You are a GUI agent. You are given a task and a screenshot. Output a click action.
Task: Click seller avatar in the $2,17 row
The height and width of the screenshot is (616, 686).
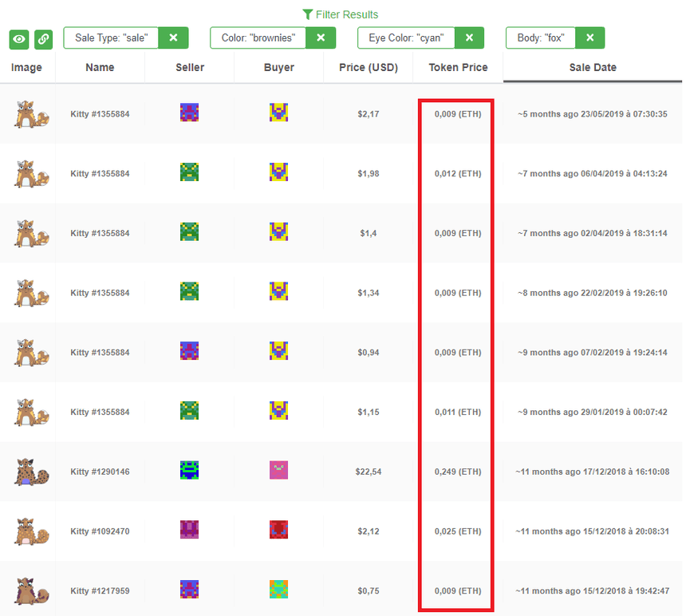pyautogui.click(x=189, y=113)
